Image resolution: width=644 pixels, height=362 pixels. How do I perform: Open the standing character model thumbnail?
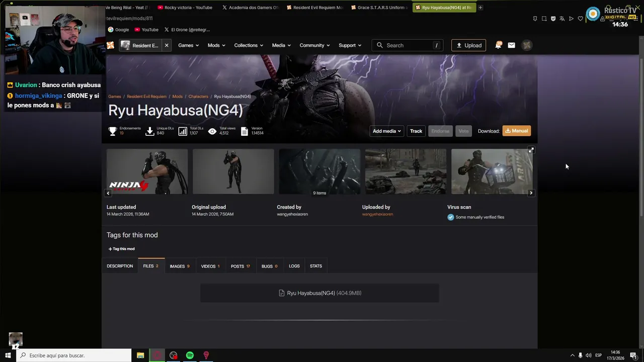(x=233, y=171)
